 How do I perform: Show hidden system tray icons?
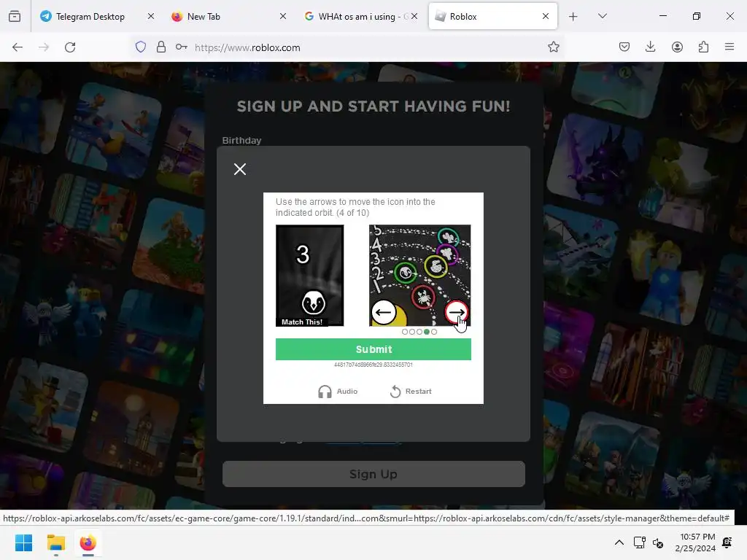(619, 542)
